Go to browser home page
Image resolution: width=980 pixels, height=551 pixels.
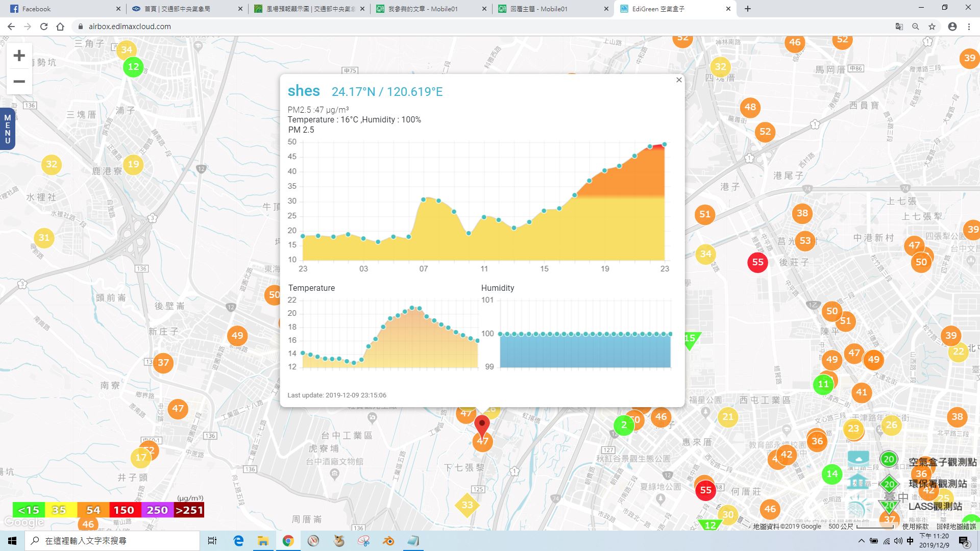(60, 27)
